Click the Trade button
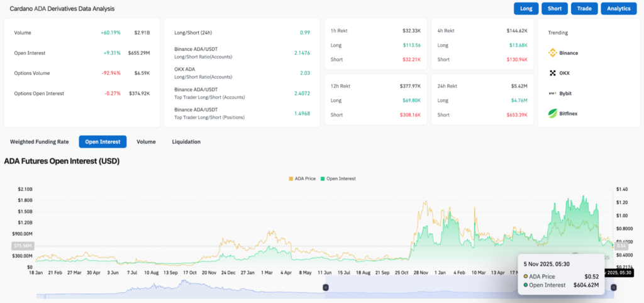This screenshot has height=303, width=644. click(x=584, y=8)
